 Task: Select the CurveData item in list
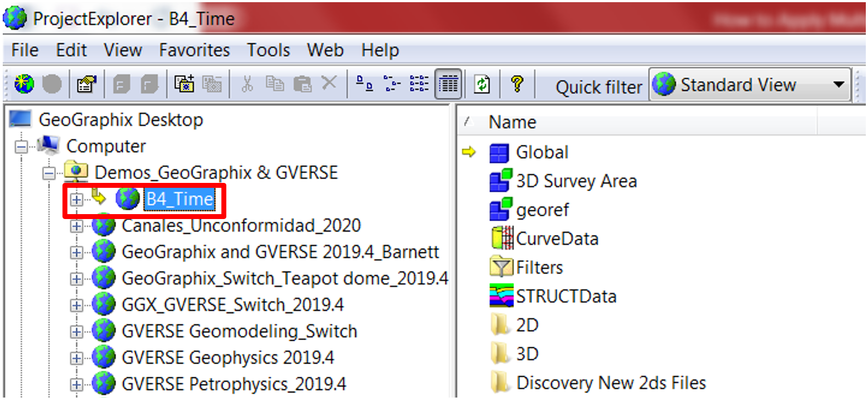click(557, 239)
